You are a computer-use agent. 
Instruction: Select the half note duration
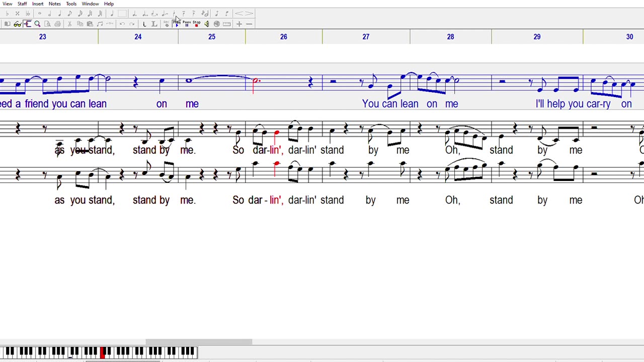49,14
